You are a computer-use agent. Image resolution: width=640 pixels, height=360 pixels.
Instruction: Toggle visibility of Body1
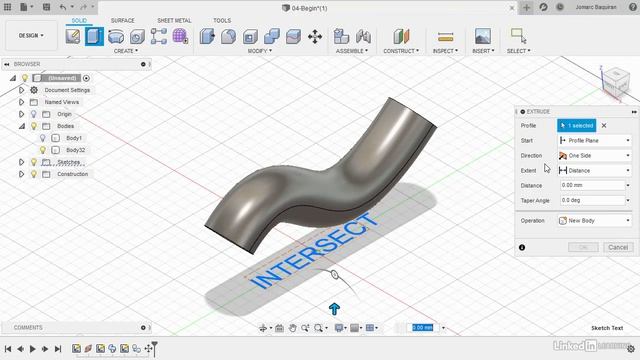43,138
